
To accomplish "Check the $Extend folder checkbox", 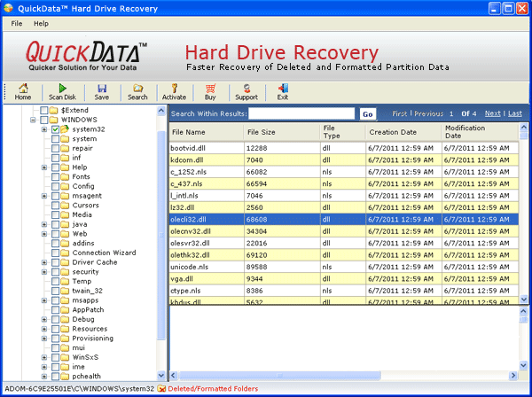I will pyautogui.click(x=44, y=110).
